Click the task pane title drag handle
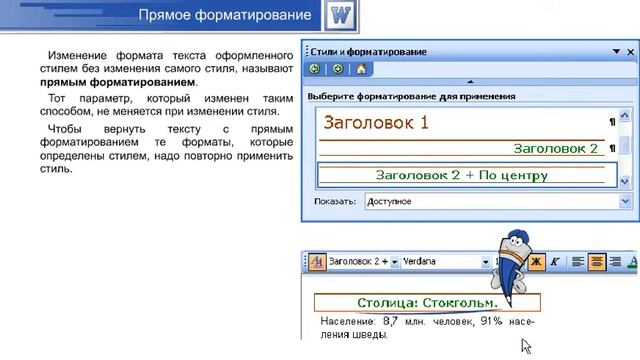 pos(307,52)
